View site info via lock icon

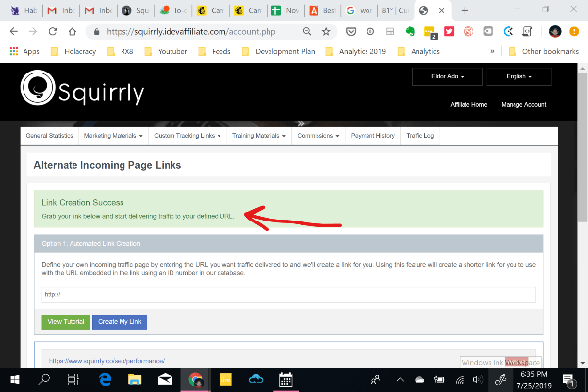coord(96,32)
